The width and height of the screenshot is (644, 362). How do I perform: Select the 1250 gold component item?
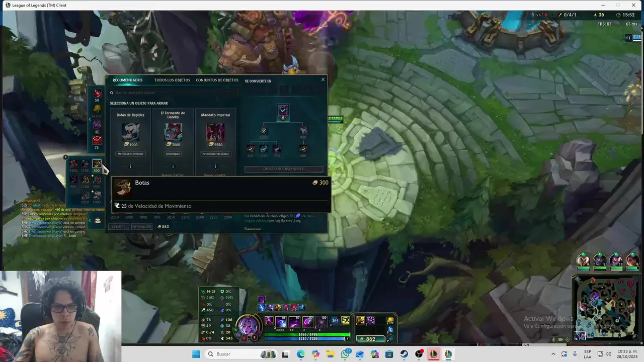[85, 195]
